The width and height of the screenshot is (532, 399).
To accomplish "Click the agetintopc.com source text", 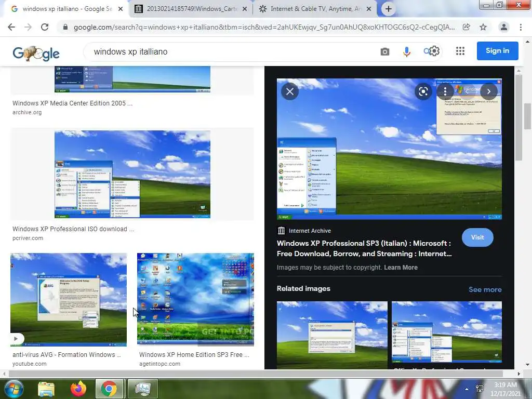I will point(160,364).
